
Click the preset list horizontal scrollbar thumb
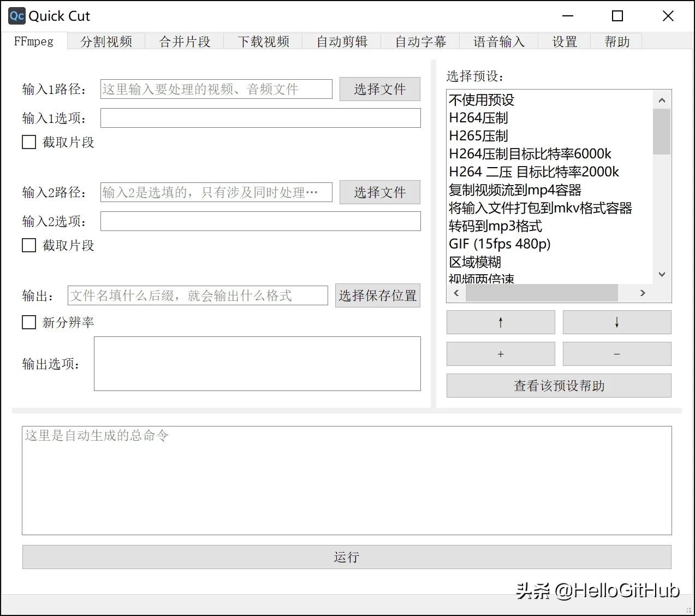pos(542,293)
